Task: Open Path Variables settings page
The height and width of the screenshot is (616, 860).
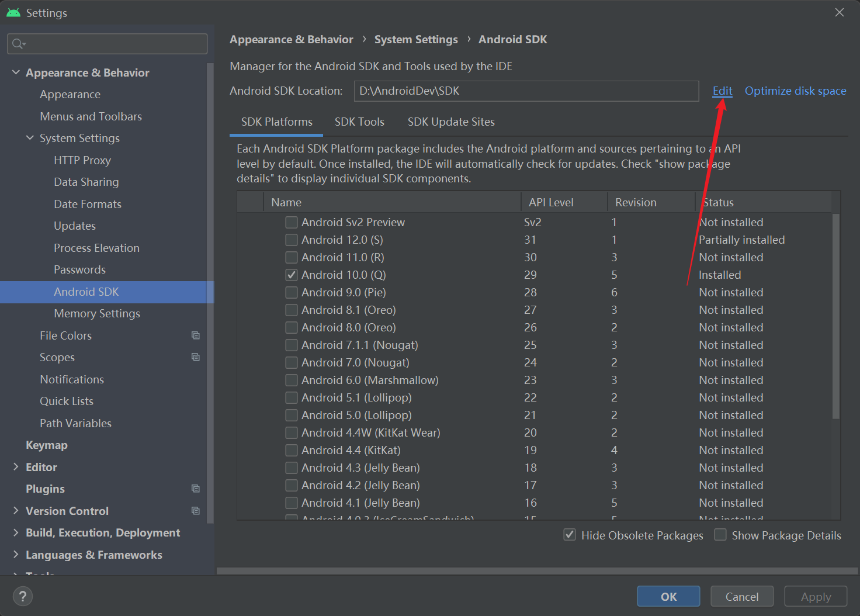Action: point(76,423)
